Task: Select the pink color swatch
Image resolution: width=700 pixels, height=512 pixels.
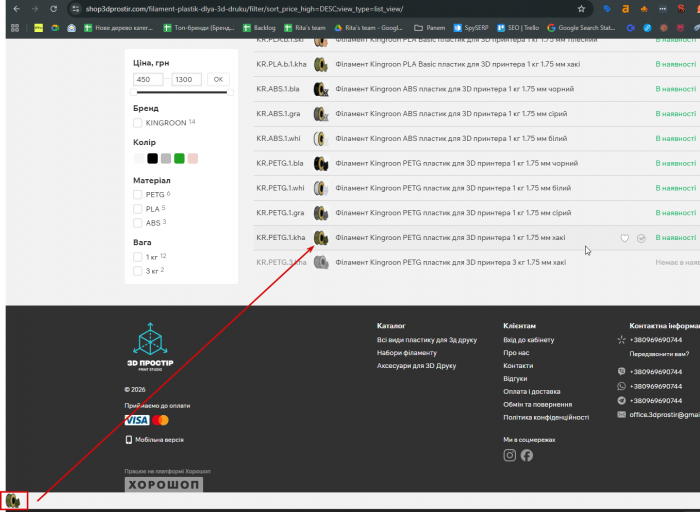Action: pos(192,158)
